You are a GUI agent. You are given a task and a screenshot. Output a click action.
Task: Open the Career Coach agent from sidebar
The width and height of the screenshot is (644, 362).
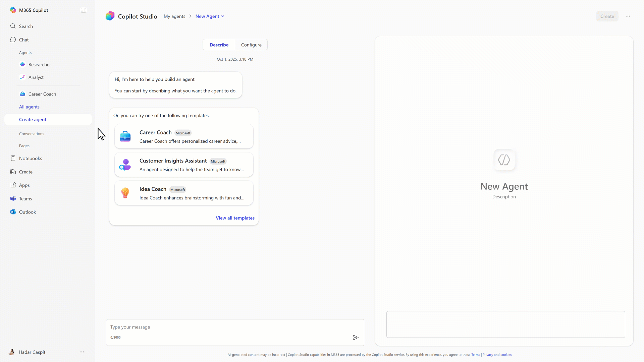click(42, 94)
